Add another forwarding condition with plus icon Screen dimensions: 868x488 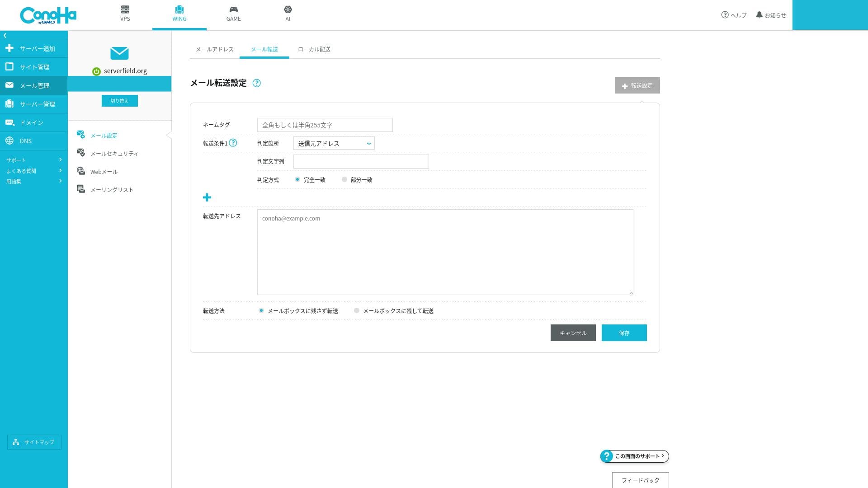(207, 197)
